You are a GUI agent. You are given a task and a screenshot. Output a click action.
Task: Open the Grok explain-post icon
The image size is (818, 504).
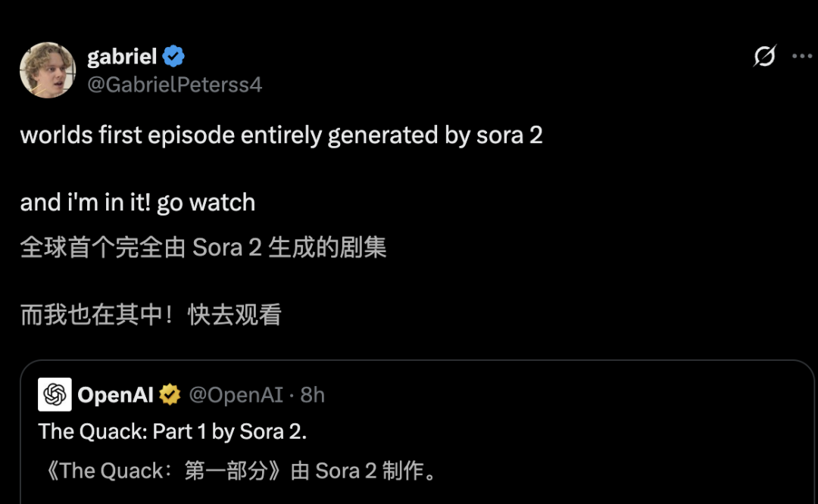765,57
